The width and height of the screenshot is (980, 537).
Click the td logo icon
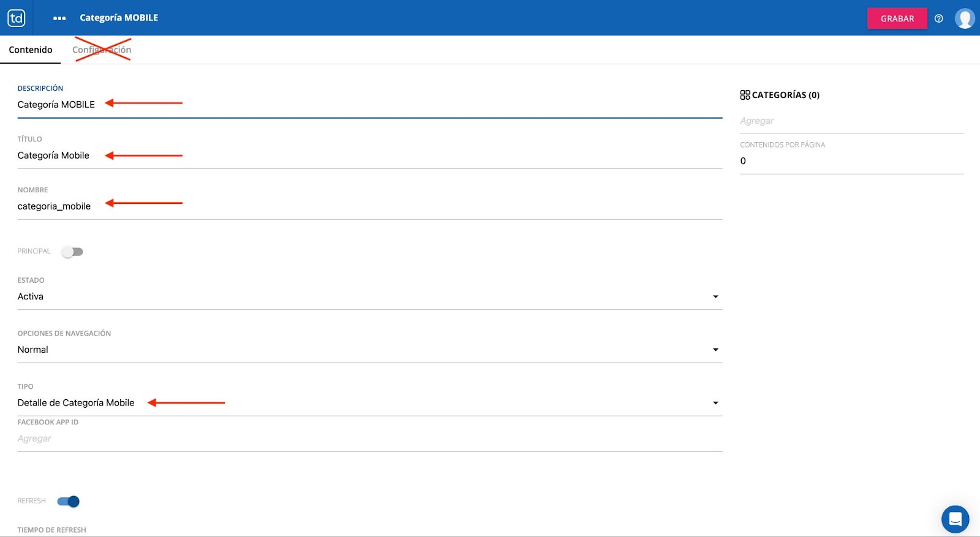coord(17,18)
